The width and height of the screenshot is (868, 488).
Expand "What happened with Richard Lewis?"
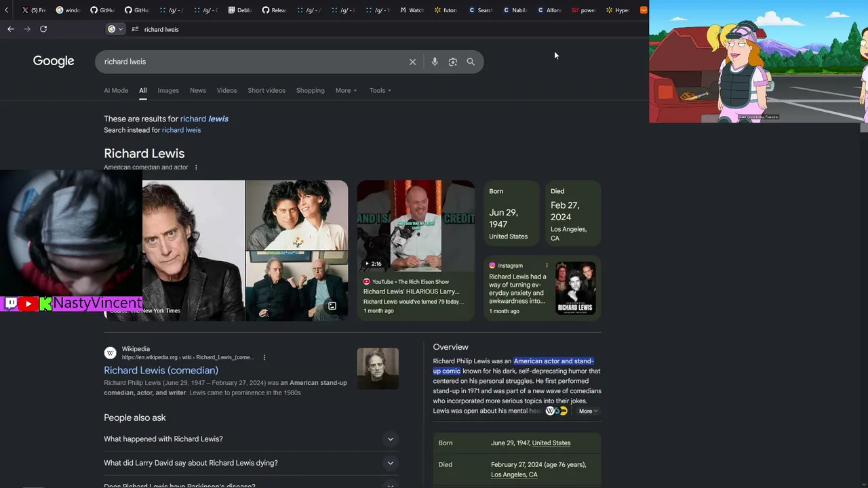click(x=250, y=439)
